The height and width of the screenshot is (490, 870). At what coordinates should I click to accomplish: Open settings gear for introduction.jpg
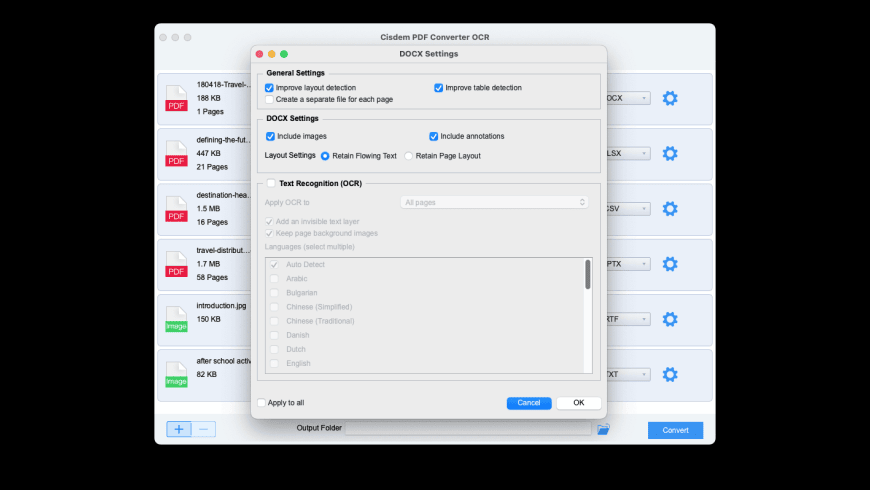pyautogui.click(x=670, y=319)
